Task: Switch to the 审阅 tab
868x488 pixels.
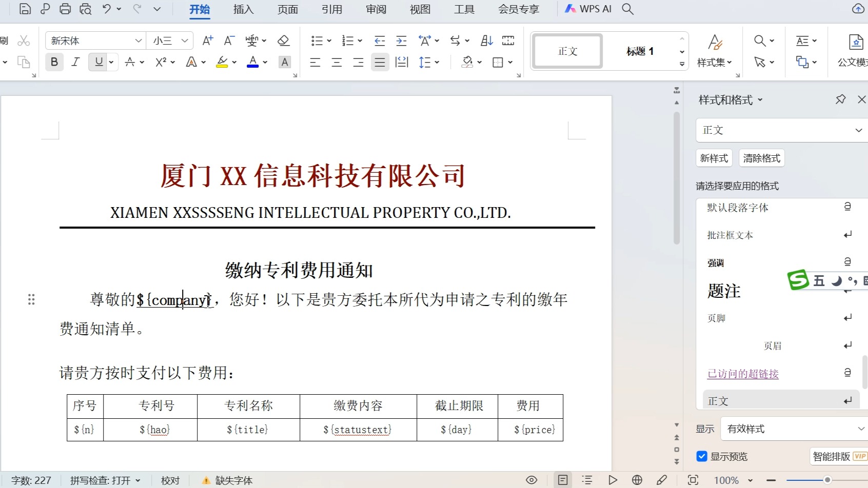Action: tap(376, 9)
